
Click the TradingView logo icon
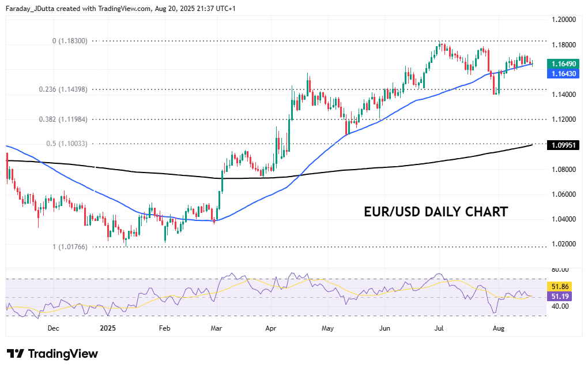[16, 354]
